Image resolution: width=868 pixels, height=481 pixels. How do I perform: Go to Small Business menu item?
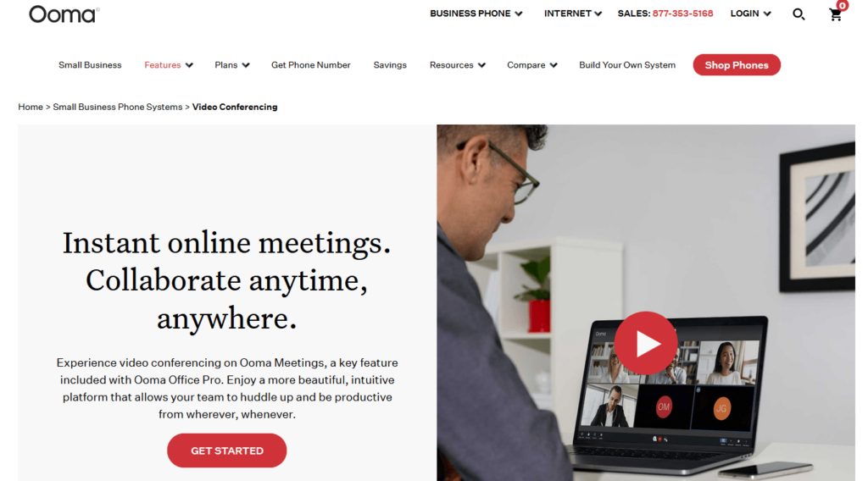point(90,65)
